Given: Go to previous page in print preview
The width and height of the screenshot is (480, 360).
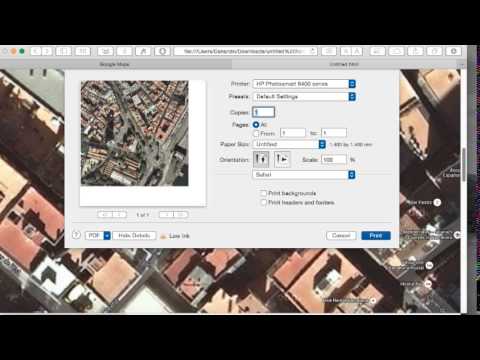Looking at the screenshot, I should click(119, 215).
